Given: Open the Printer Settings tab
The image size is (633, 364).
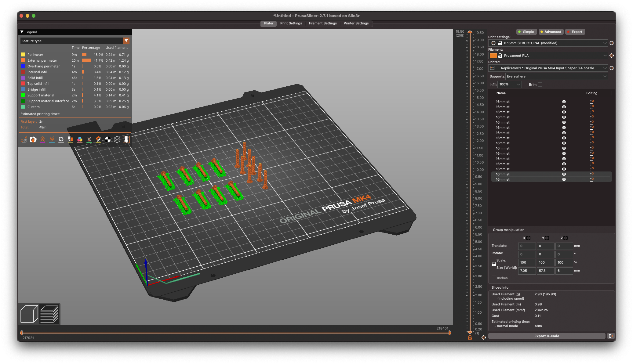Looking at the screenshot, I should pos(356,23).
